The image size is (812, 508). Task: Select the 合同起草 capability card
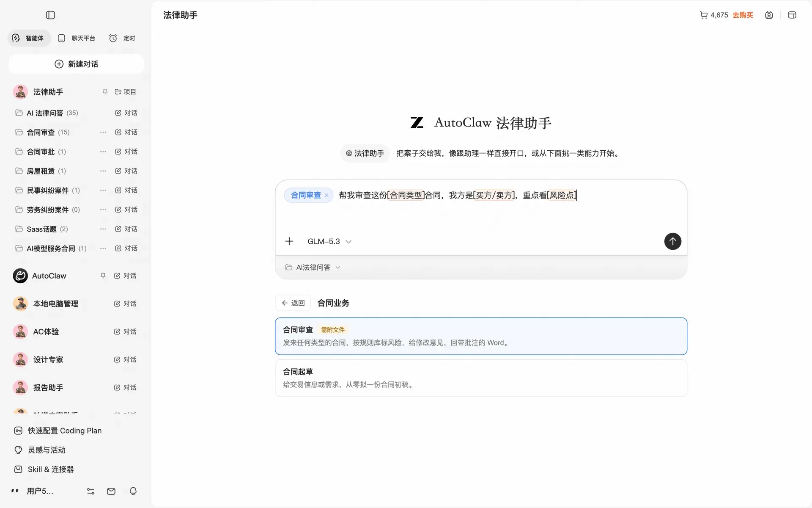tap(481, 378)
